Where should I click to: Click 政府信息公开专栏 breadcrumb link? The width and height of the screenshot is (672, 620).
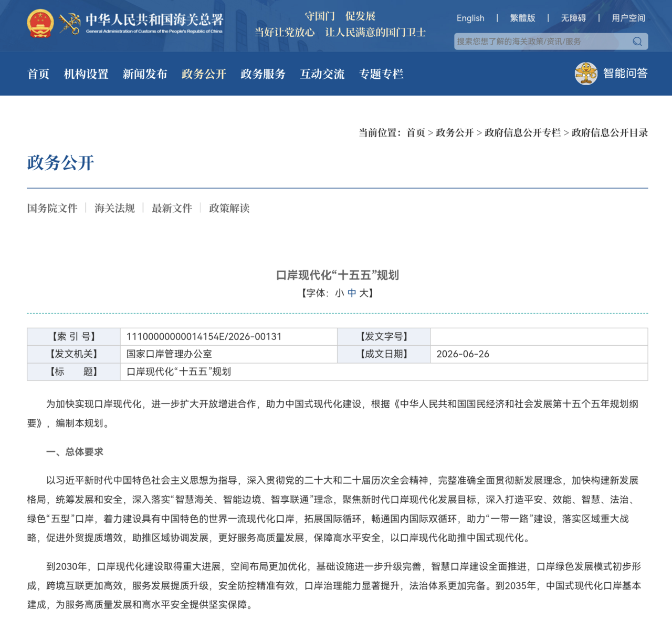[523, 133]
